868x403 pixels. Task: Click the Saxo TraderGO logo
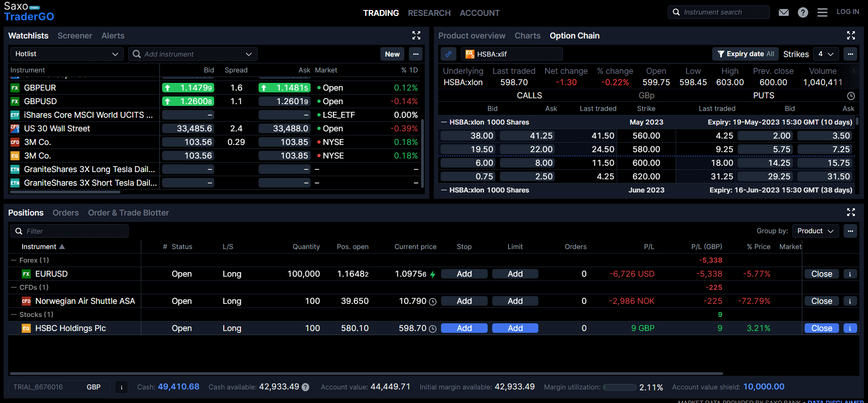pyautogui.click(x=29, y=12)
